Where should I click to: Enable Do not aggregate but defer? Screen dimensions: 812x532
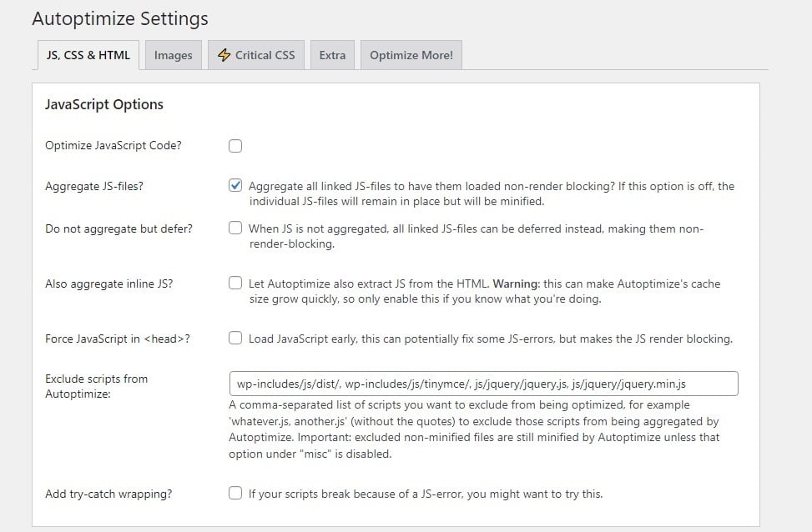(x=235, y=228)
